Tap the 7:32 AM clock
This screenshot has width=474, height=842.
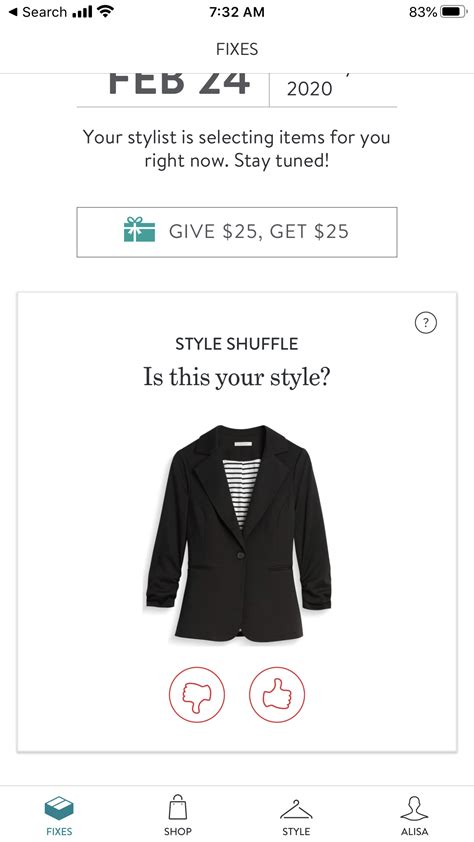(237, 12)
